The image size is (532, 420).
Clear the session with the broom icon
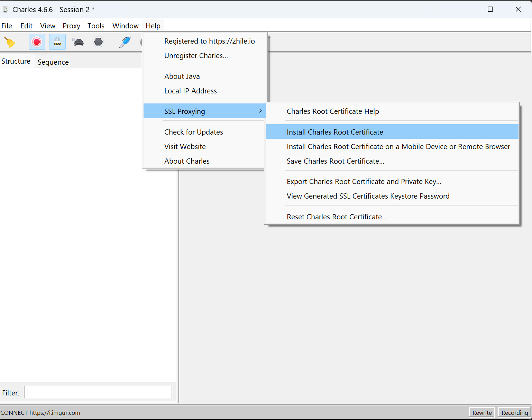[x=10, y=42]
